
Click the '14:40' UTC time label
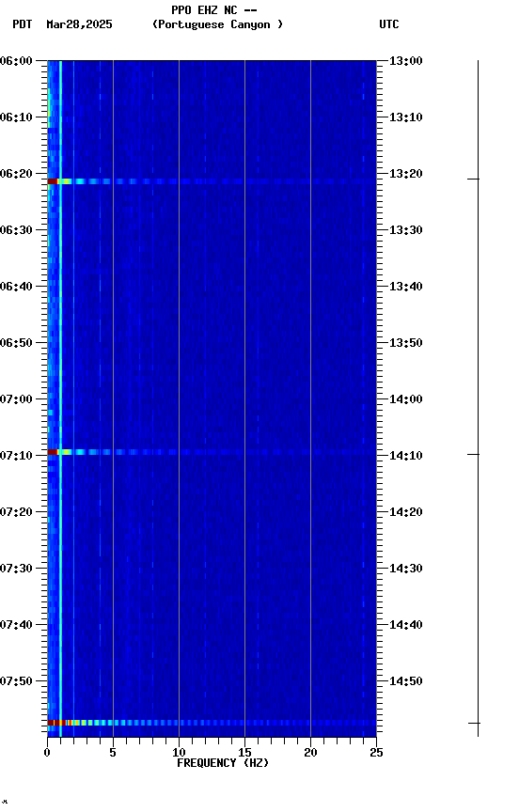click(405, 626)
